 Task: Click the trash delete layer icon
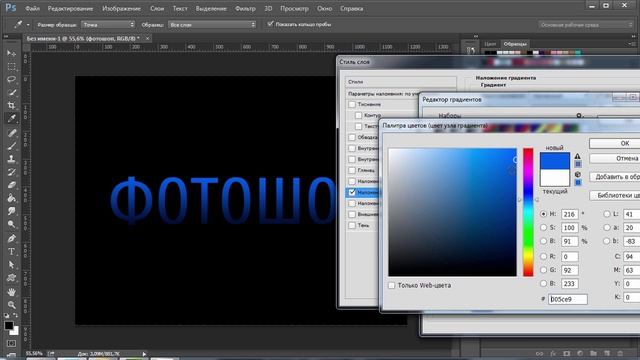[x=620, y=353]
